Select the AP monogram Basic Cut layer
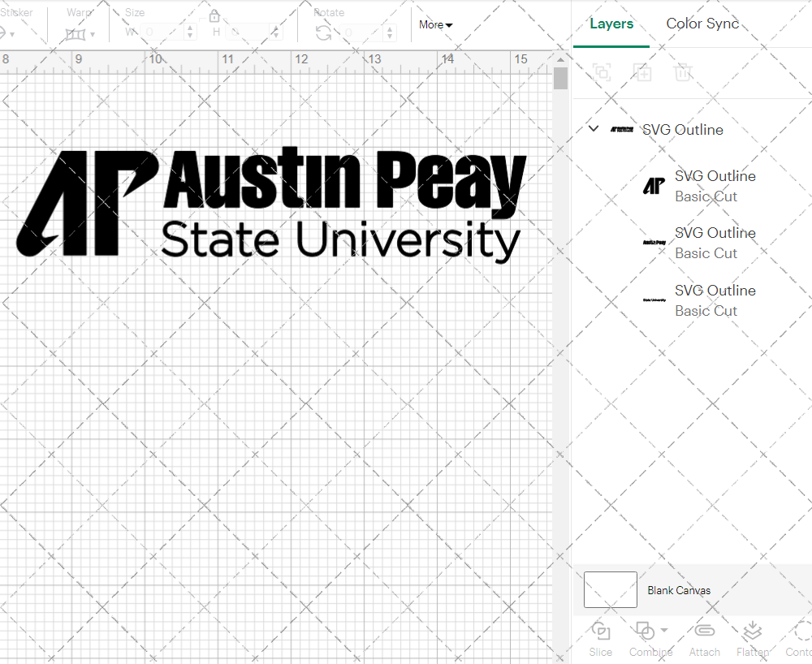Image resolution: width=812 pixels, height=664 pixels. pyautogui.click(x=715, y=186)
